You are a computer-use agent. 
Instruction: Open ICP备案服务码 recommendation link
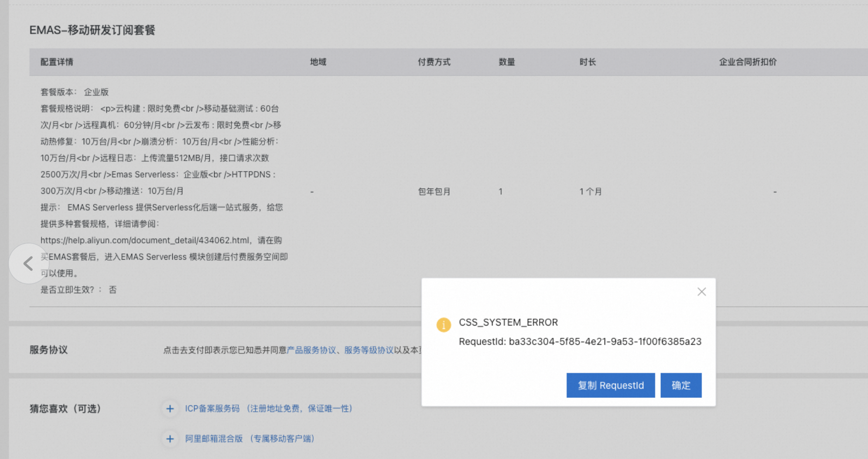pyautogui.click(x=269, y=409)
